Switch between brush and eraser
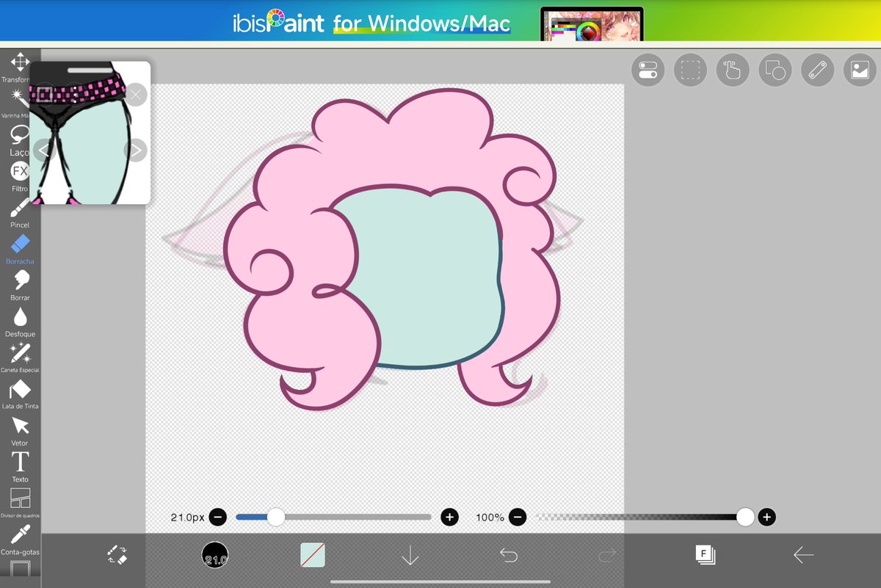The width and height of the screenshot is (881, 588). [x=117, y=555]
